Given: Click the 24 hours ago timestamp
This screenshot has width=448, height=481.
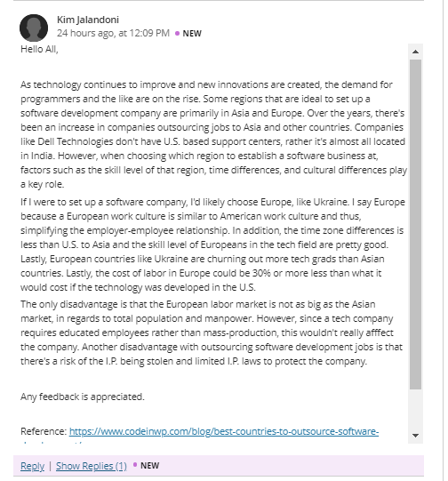Looking at the screenshot, I should pos(113,33).
